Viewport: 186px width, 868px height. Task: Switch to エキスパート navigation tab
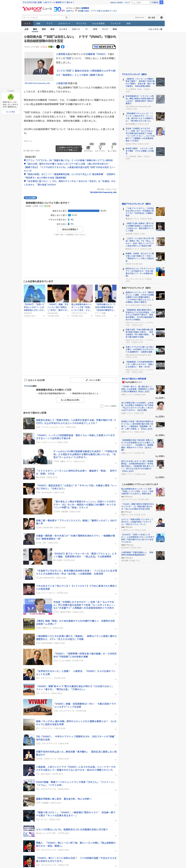pyautogui.click(x=64, y=24)
